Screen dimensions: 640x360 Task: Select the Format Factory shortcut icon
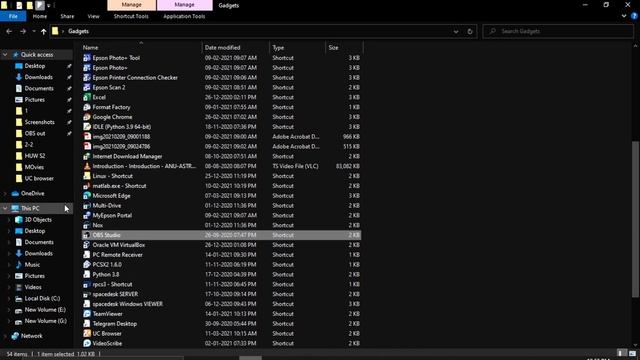pyautogui.click(x=87, y=107)
